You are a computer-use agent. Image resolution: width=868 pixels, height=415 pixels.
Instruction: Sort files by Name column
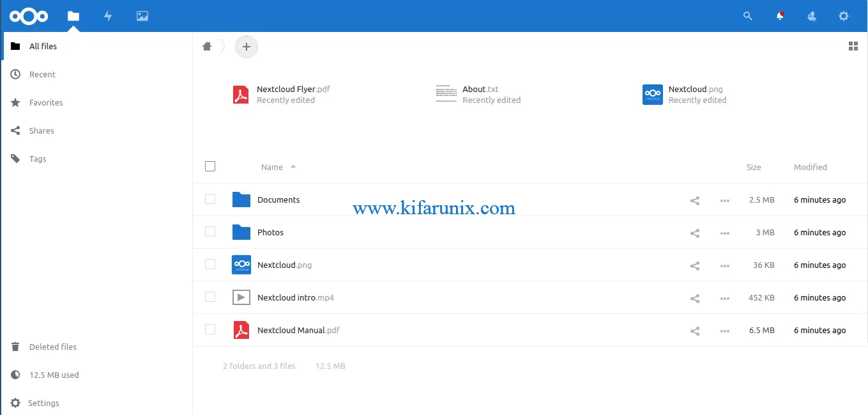click(272, 167)
